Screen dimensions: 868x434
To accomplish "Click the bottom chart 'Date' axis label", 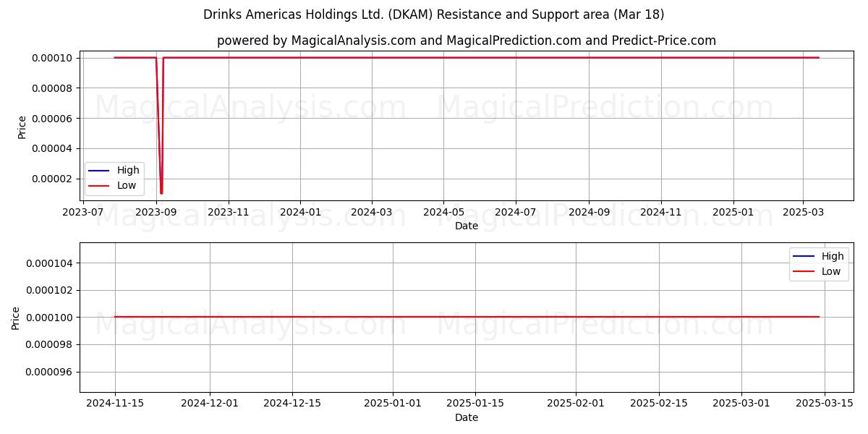I will pos(467,417).
